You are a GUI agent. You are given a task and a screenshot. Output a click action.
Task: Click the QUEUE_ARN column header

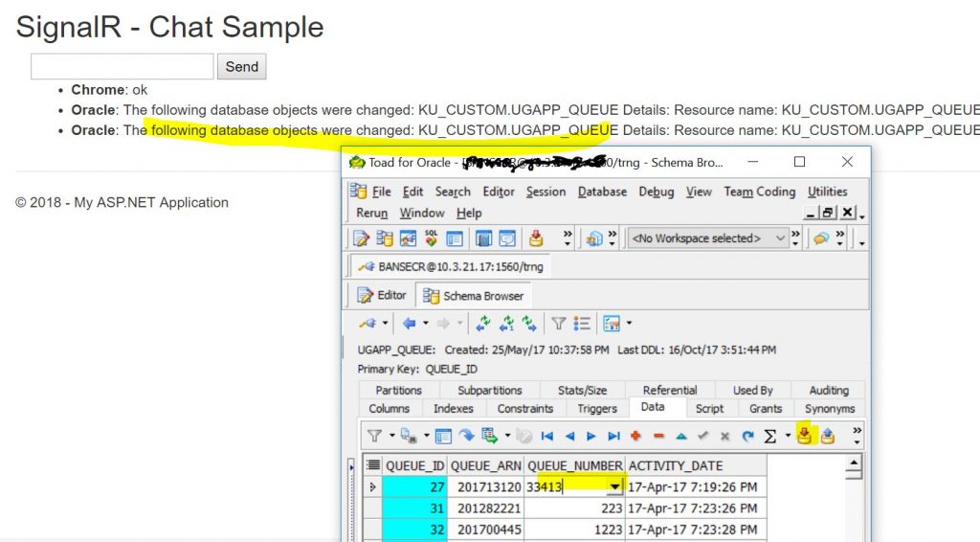[485, 465]
